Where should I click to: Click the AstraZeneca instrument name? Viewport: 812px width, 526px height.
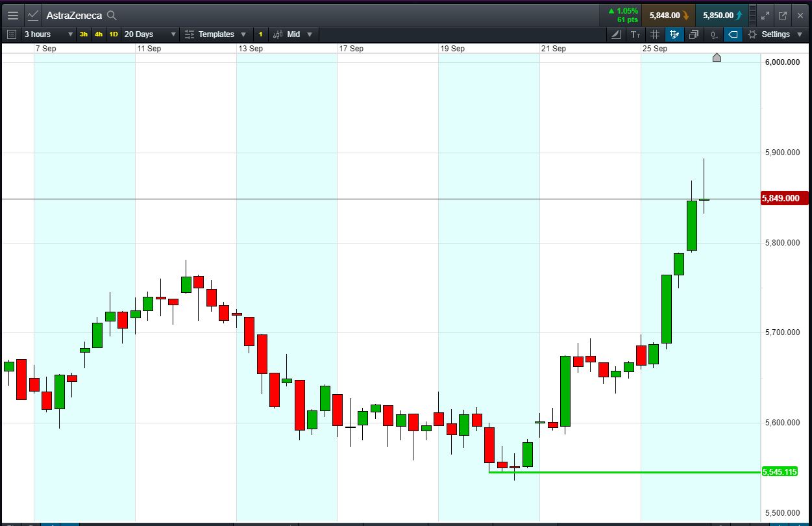coord(74,15)
